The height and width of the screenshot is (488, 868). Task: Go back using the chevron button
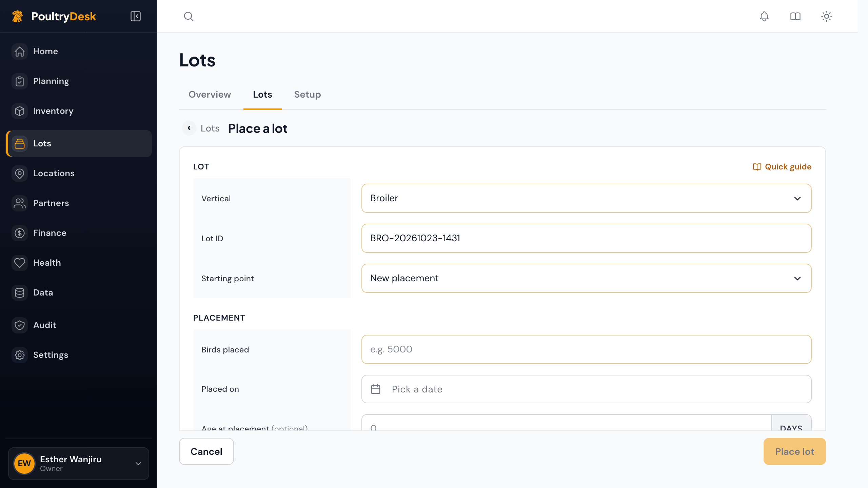click(x=189, y=128)
